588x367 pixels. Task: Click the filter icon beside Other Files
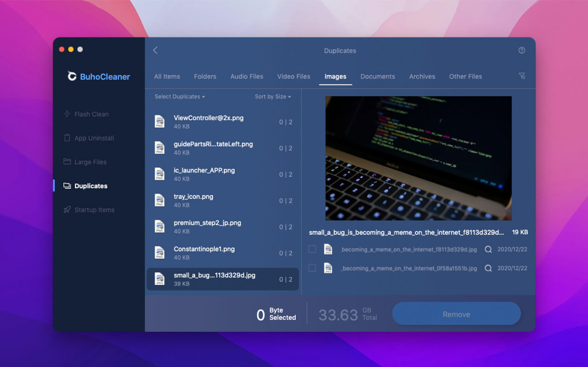(522, 76)
